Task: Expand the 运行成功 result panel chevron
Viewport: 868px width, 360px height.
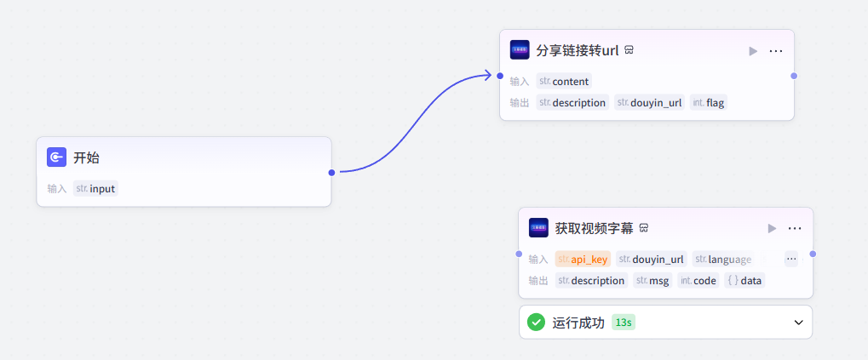Action: tap(798, 323)
